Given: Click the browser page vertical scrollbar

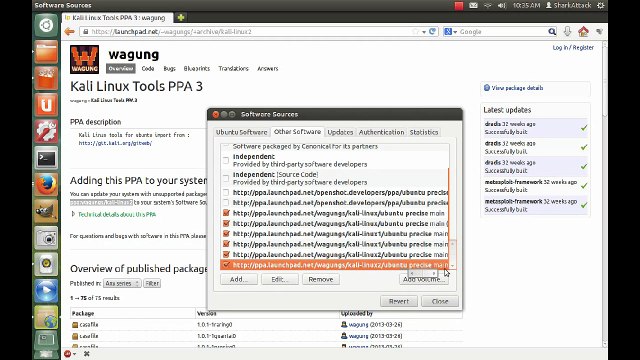Looking at the screenshot, I should coord(604,194).
